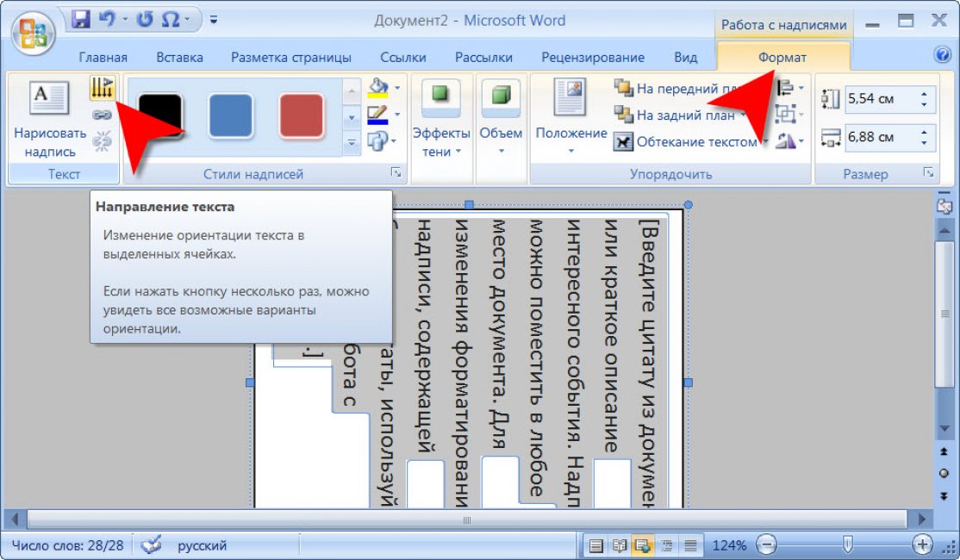Click height field showing 5,54 см
This screenshot has width=960, height=560.
882,98
